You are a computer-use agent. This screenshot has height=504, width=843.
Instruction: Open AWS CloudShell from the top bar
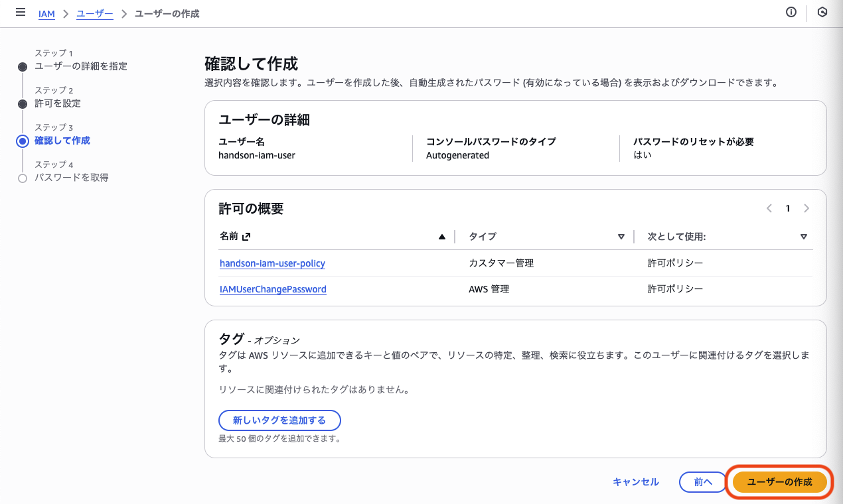[x=823, y=12]
